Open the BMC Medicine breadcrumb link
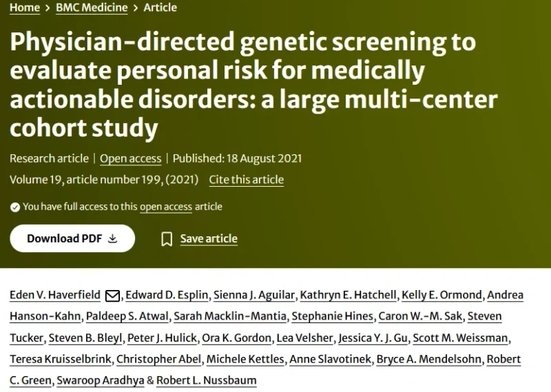This screenshot has width=551, height=392. 92,8
